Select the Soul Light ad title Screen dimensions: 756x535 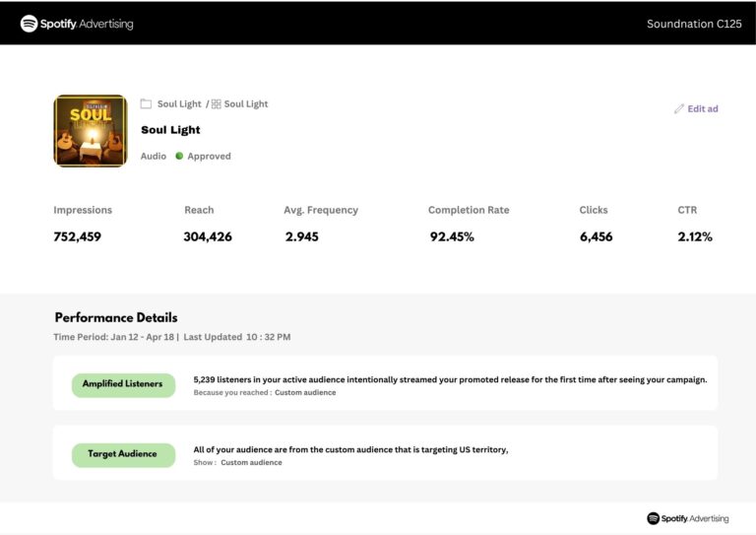pos(170,130)
